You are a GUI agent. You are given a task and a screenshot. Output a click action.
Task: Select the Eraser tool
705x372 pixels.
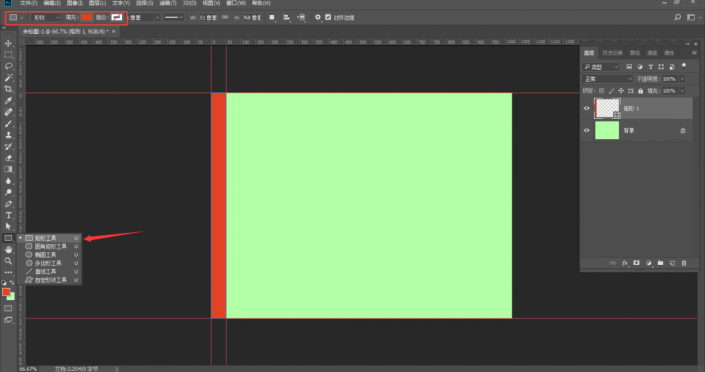point(8,158)
